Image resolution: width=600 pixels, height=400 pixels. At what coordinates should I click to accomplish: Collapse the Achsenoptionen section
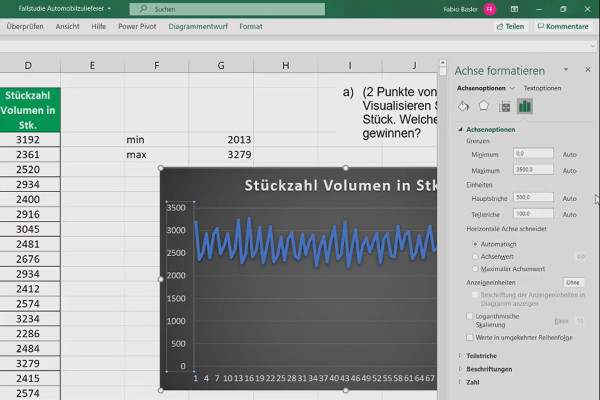(x=460, y=129)
